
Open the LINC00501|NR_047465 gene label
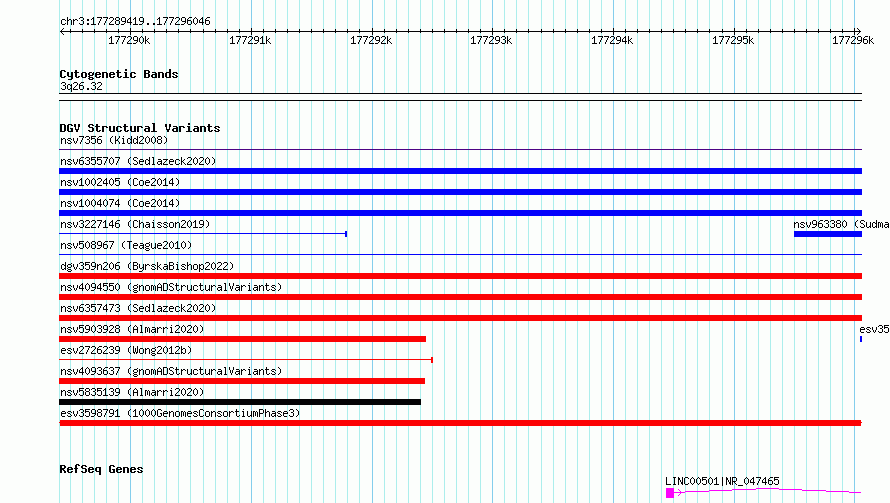(x=722, y=481)
